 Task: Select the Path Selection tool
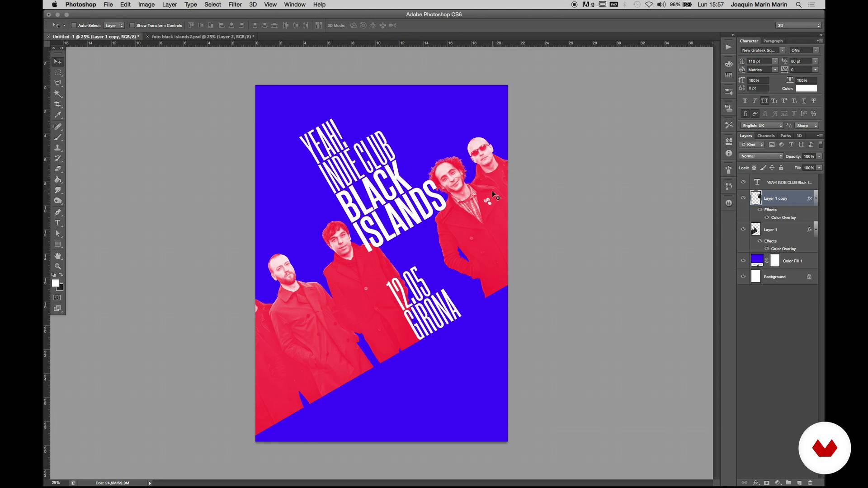point(58,234)
